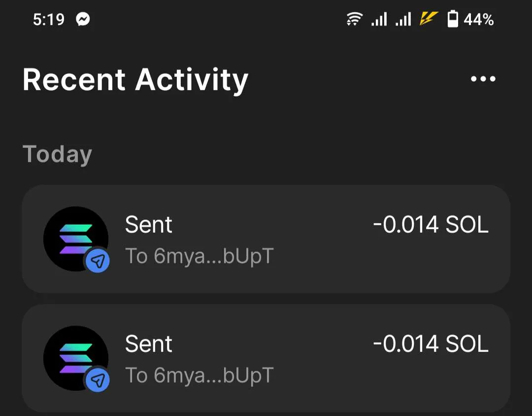This screenshot has height=416, width=532.
Task: Tap the Wi-Fi icon in the status bar
Action: tap(354, 20)
